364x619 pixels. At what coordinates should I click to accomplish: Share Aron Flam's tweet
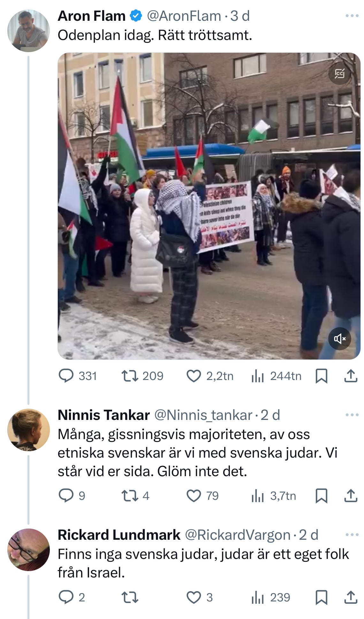[351, 376]
